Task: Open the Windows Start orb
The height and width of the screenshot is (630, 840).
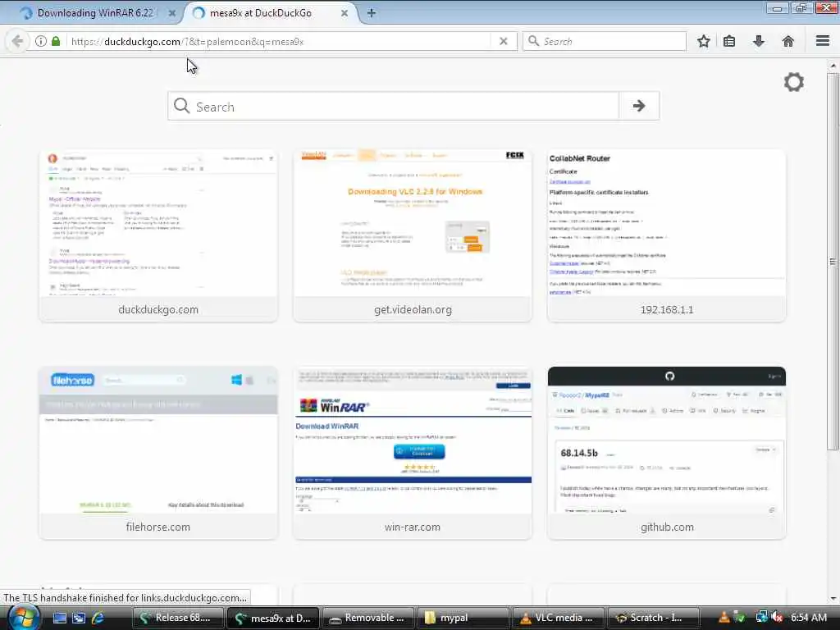Action: click(23, 618)
